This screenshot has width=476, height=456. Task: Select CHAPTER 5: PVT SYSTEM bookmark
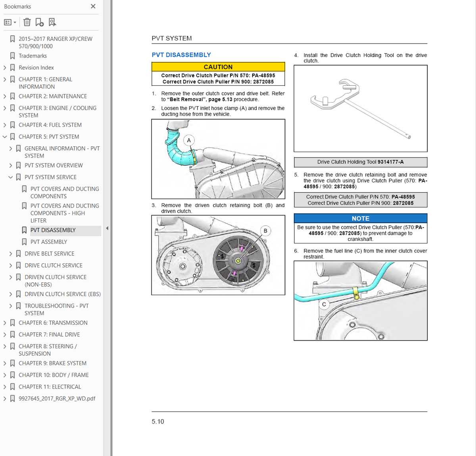click(49, 137)
